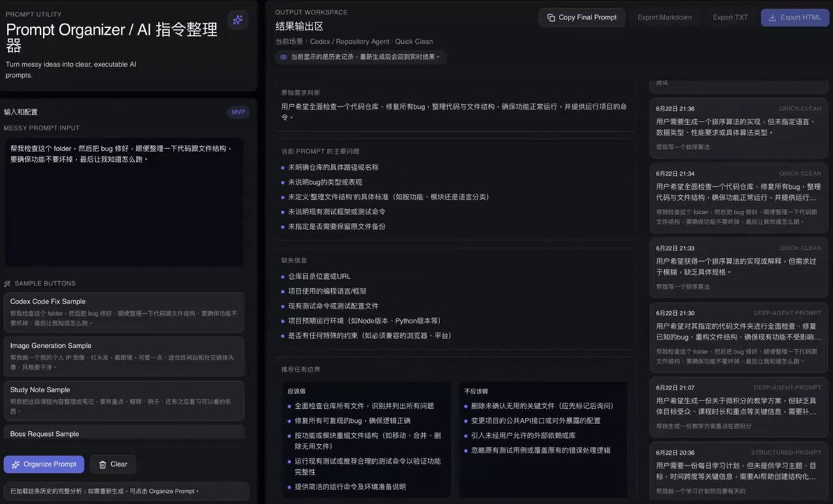Click the eye icon in the history notice

(284, 57)
